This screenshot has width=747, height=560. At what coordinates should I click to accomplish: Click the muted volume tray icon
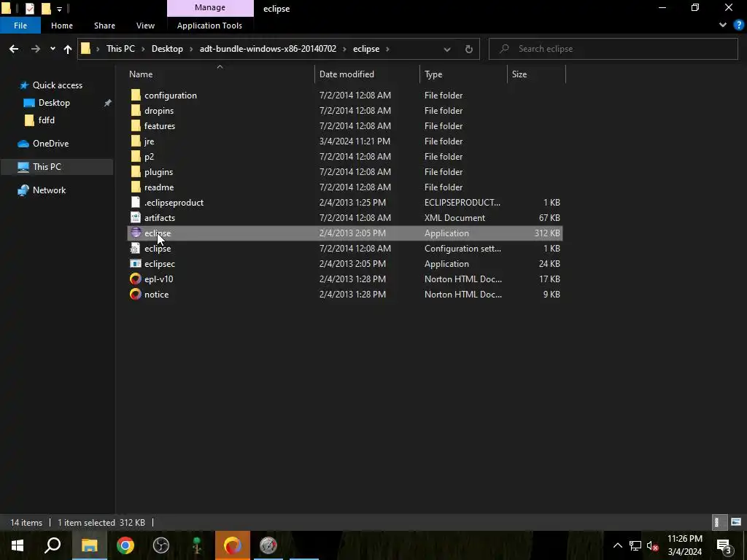[x=651, y=545]
